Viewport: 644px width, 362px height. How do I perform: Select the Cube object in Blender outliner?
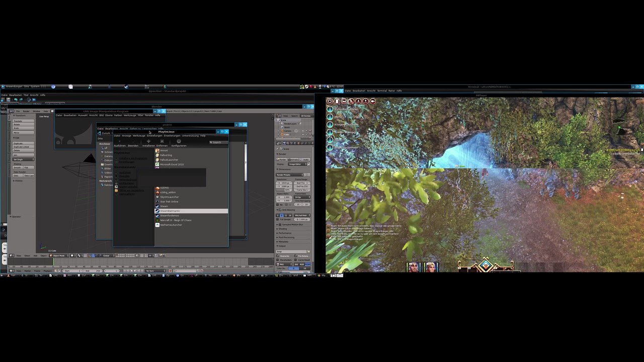coord(286,135)
